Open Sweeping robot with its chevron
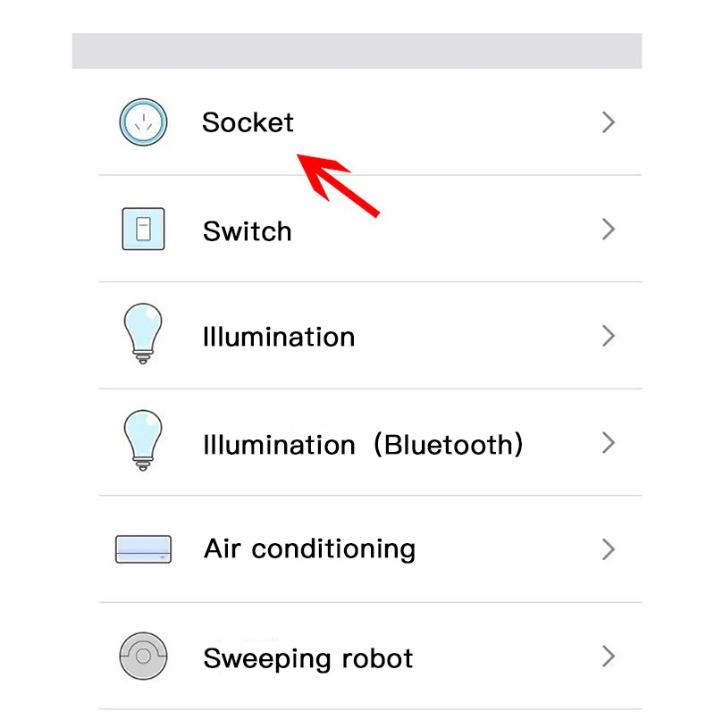The width and height of the screenshot is (706, 728). [x=609, y=657]
